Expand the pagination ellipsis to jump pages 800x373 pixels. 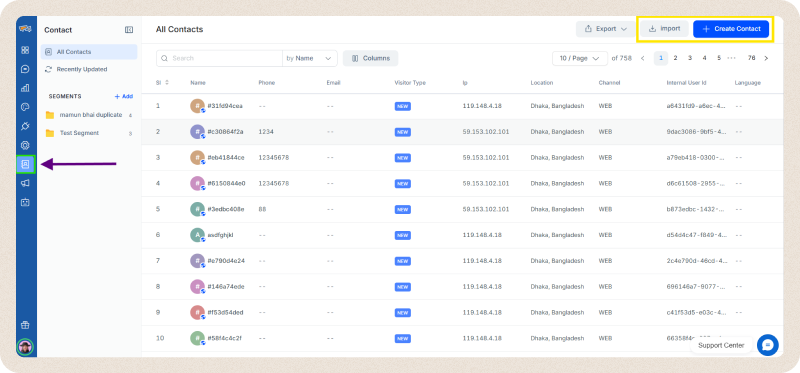[732, 58]
